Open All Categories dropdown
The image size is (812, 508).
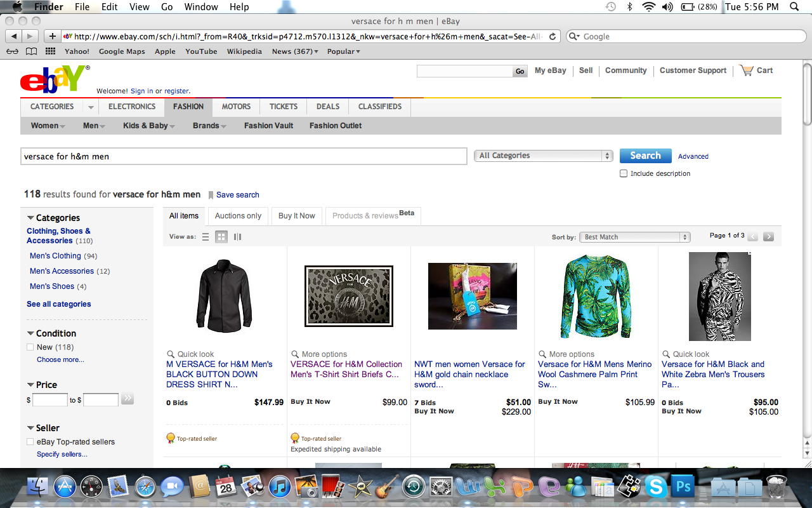[544, 156]
